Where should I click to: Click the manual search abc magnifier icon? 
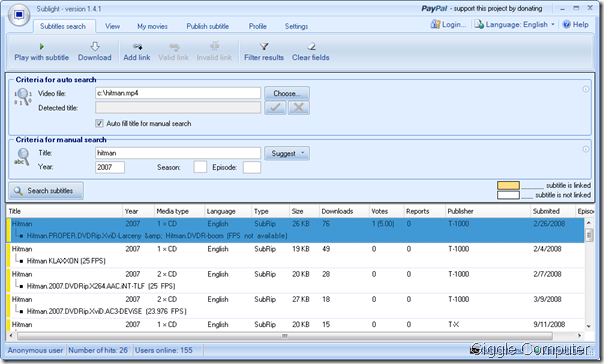(22, 157)
